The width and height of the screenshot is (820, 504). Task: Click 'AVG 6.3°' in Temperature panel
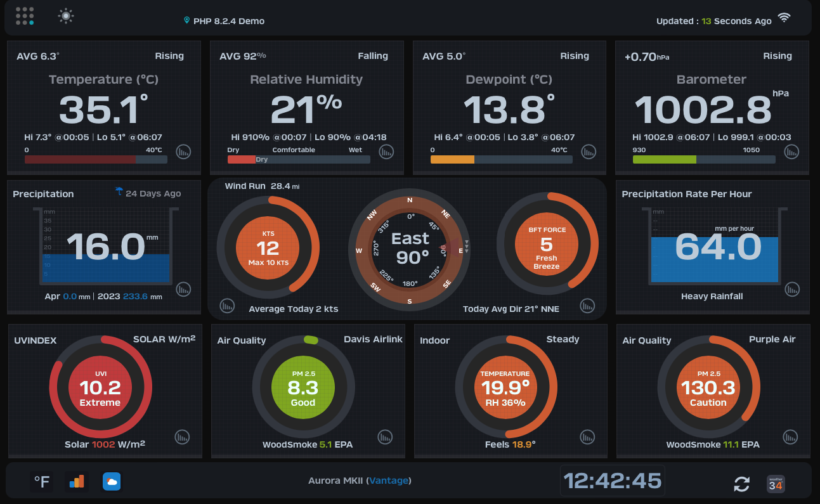pyautogui.click(x=37, y=56)
